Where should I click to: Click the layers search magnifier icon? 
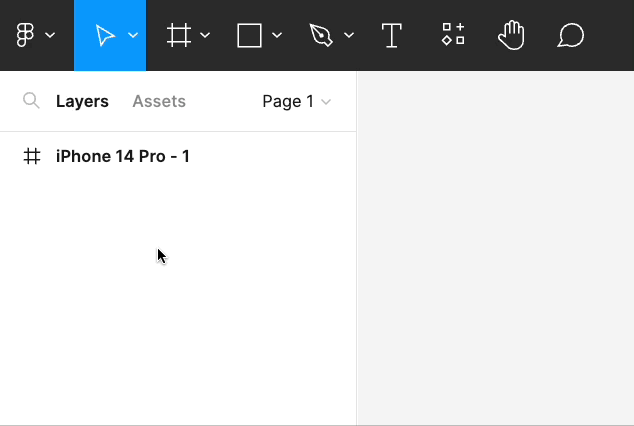point(31,101)
